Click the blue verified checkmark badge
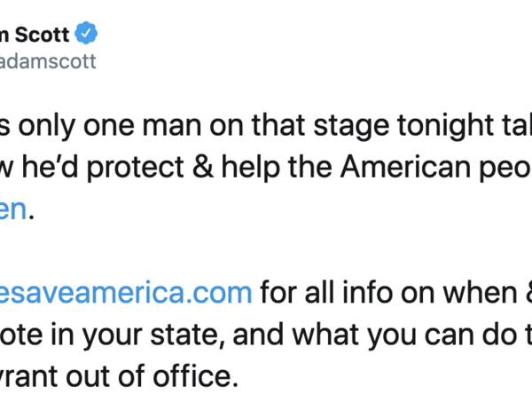The width and height of the screenshot is (532, 402). point(86,34)
